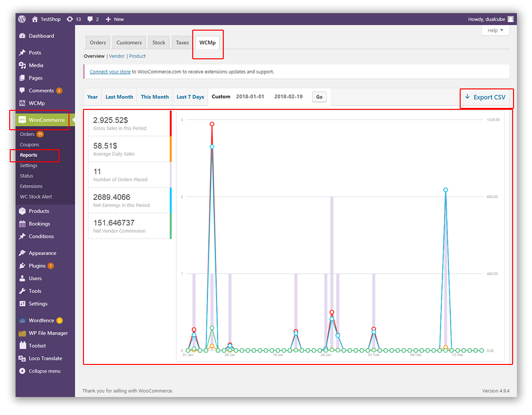Select the Last 7 Days range tab
Image resolution: width=532 pixels, height=415 pixels.
(x=190, y=97)
